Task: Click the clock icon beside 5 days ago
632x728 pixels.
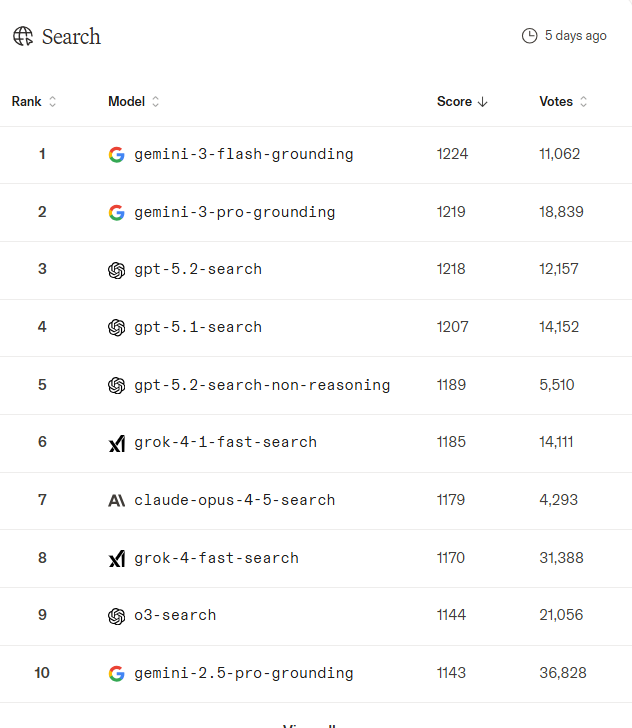Action: [529, 36]
